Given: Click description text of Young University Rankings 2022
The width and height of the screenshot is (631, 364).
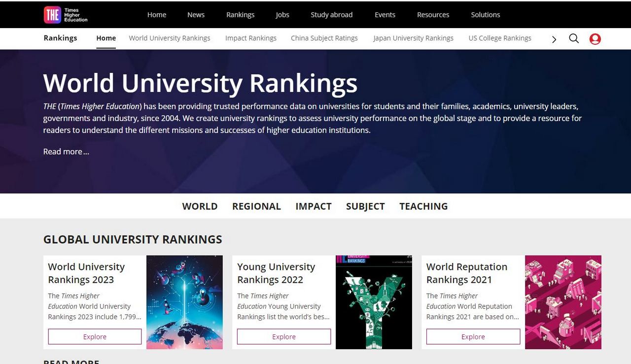Looking at the screenshot, I should point(283,306).
